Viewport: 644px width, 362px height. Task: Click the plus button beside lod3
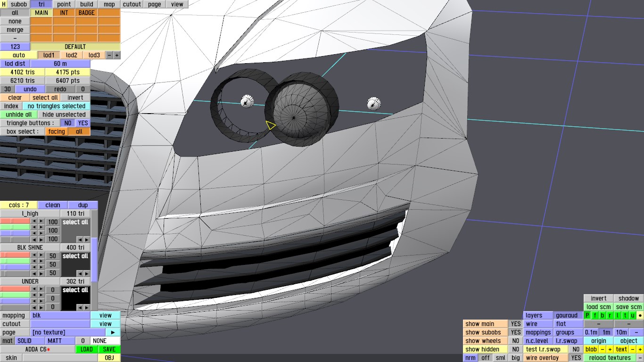click(x=117, y=55)
